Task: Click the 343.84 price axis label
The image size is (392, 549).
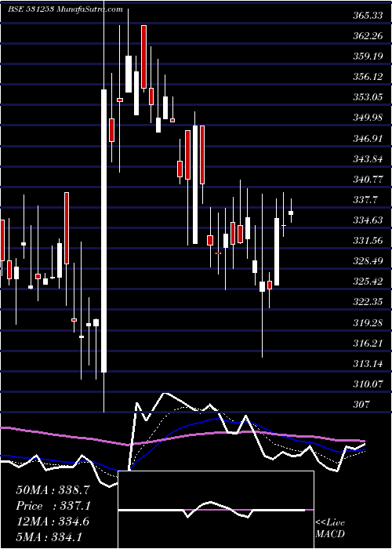Action: [x=368, y=159]
